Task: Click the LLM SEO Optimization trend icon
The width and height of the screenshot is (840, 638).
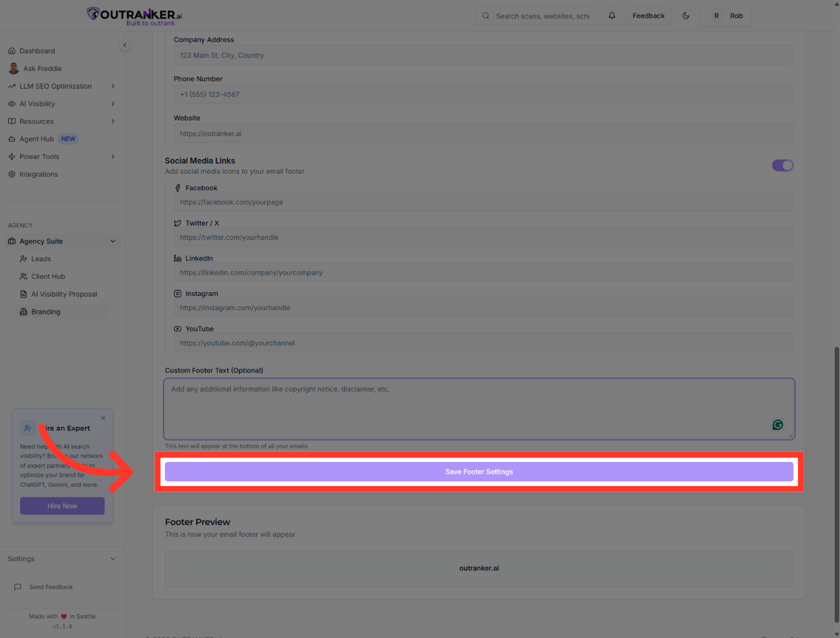Action: pos(12,86)
